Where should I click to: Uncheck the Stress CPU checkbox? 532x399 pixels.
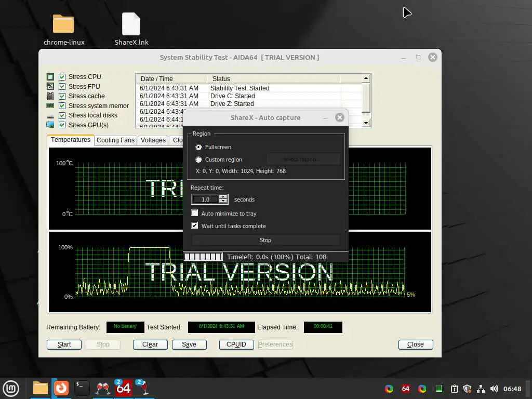[62, 77]
